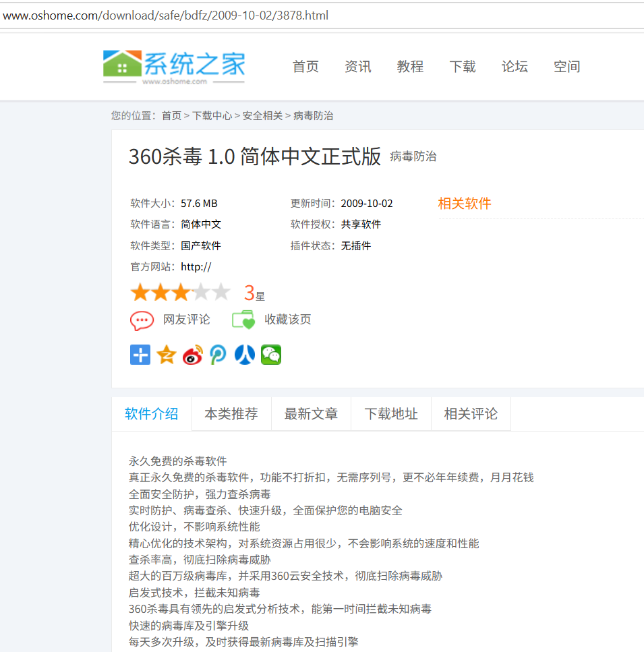Rate the software five stars
Screen dimensions: 644x652
pyautogui.click(x=222, y=292)
